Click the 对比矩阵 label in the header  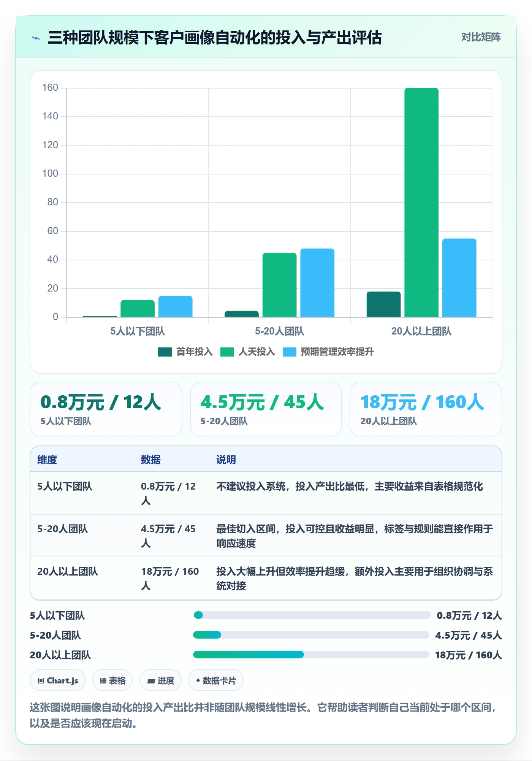tap(481, 37)
